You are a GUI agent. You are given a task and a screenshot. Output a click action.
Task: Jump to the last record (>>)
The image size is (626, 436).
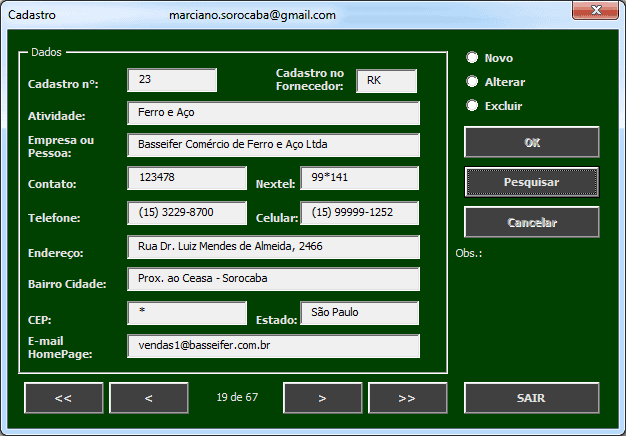pos(407,398)
